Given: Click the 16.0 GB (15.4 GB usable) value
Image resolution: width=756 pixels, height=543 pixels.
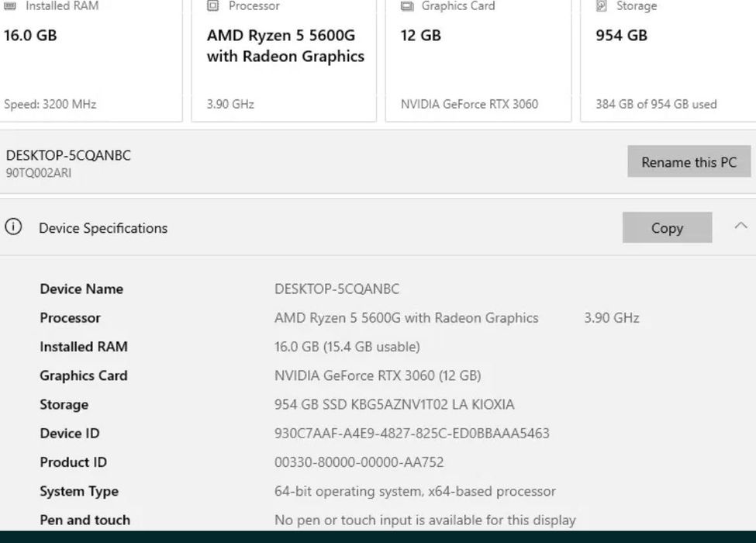Looking at the screenshot, I should pyautogui.click(x=347, y=347).
